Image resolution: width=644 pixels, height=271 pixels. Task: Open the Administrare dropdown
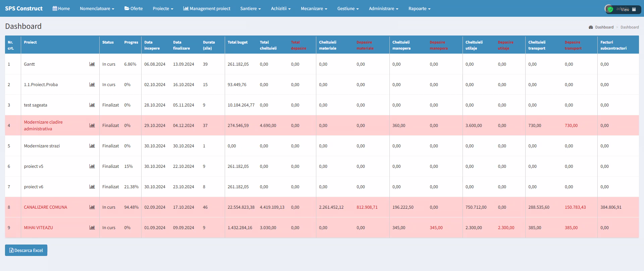383,8
